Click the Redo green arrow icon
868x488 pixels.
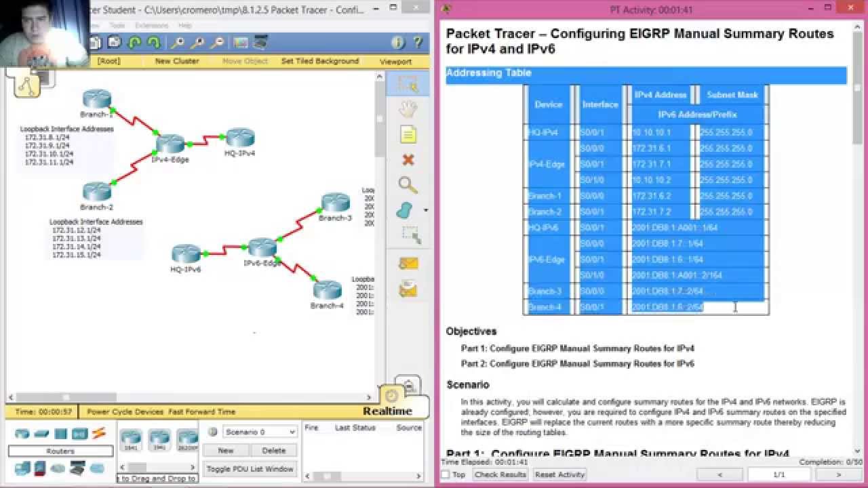coord(154,43)
